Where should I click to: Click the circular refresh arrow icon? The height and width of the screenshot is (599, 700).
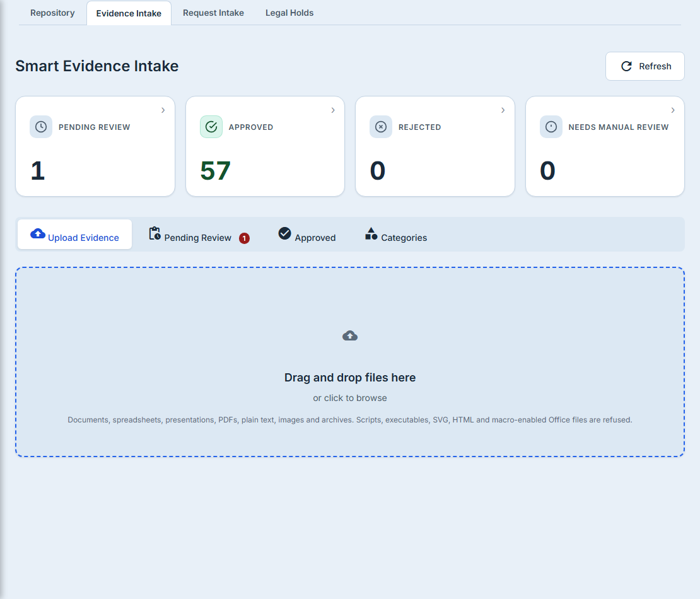point(626,66)
